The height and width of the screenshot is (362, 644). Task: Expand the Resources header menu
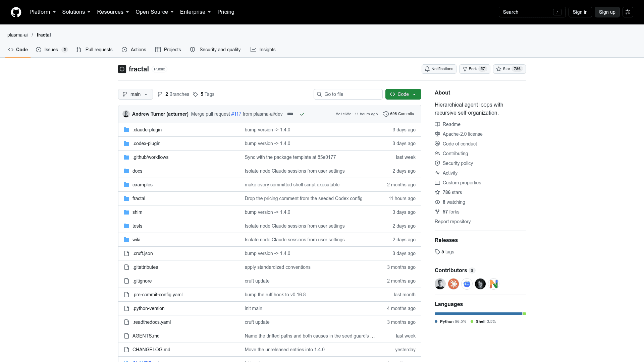tap(113, 12)
